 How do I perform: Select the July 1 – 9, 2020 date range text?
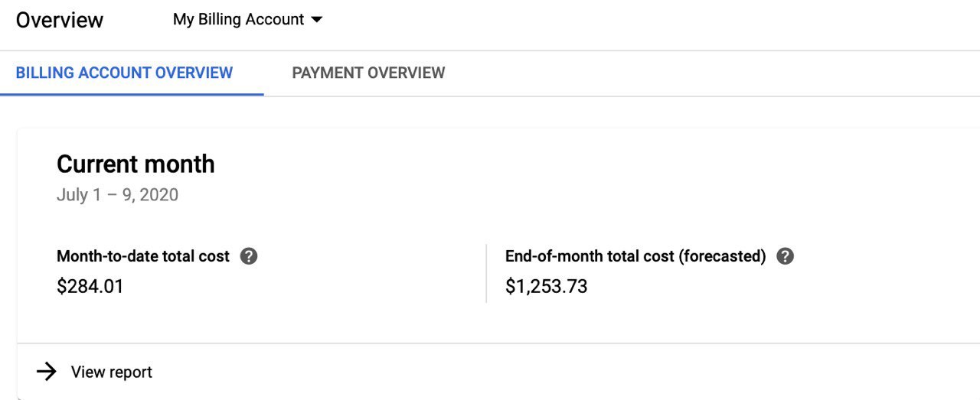[117, 194]
